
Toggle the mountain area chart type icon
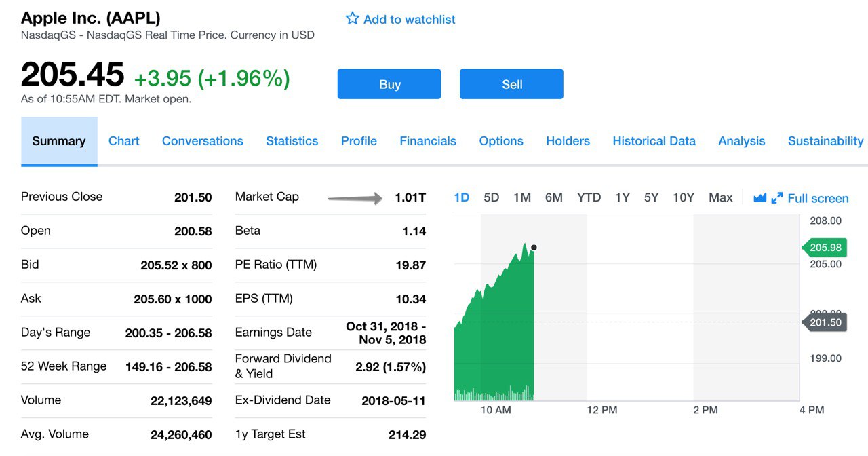click(x=759, y=197)
